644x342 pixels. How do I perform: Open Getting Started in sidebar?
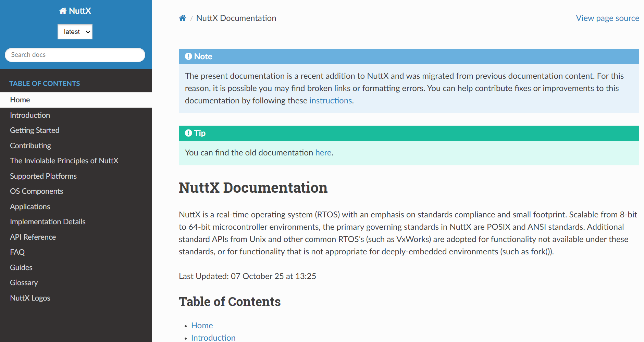[76, 130]
